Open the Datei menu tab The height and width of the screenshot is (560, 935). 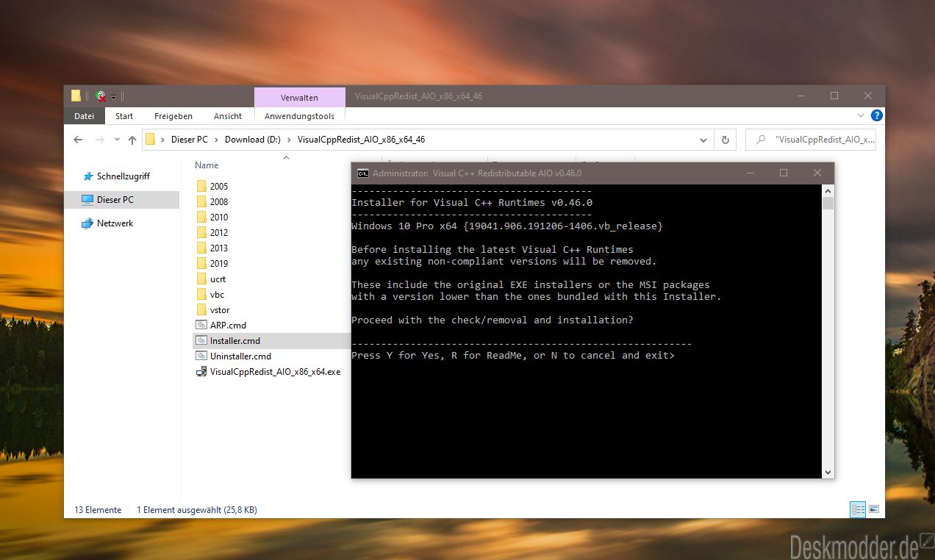pyautogui.click(x=85, y=116)
